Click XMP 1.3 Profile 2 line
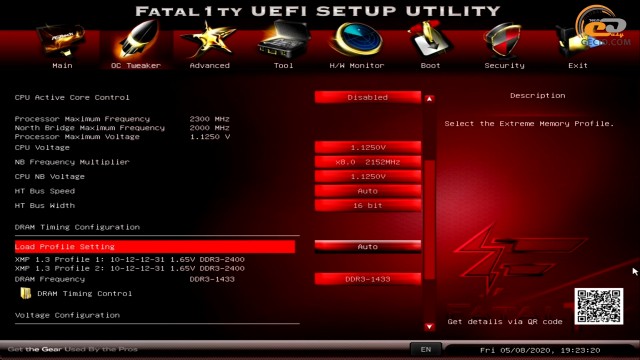 (129, 268)
